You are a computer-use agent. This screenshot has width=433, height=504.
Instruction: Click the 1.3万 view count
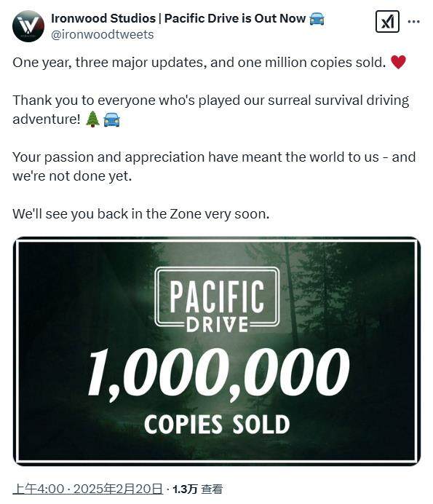click(185, 489)
